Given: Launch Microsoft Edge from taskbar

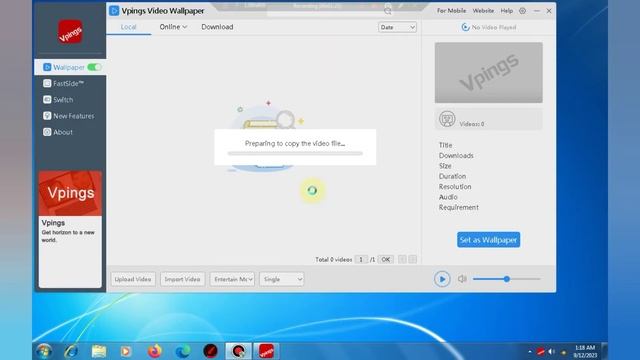Looking at the screenshot, I should [182, 351].
